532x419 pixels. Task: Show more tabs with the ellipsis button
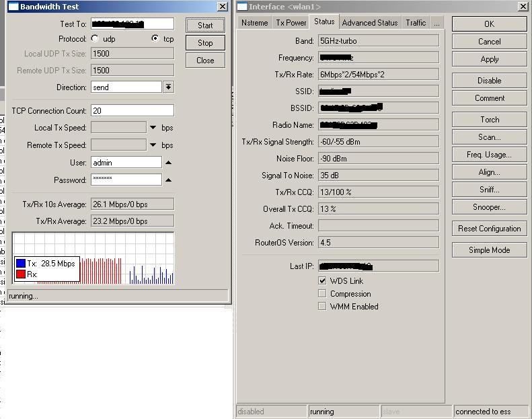(436, 22)
